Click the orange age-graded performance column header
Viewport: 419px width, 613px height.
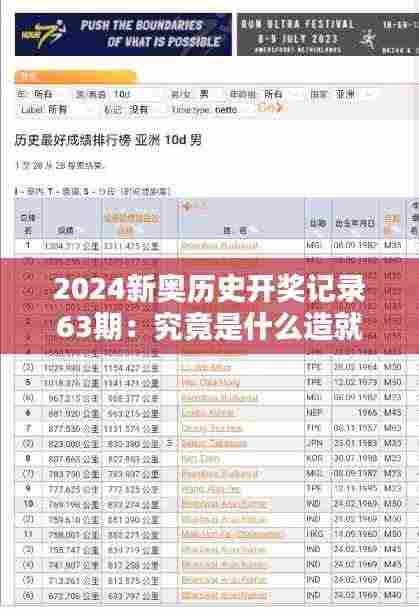coord(131,224)
